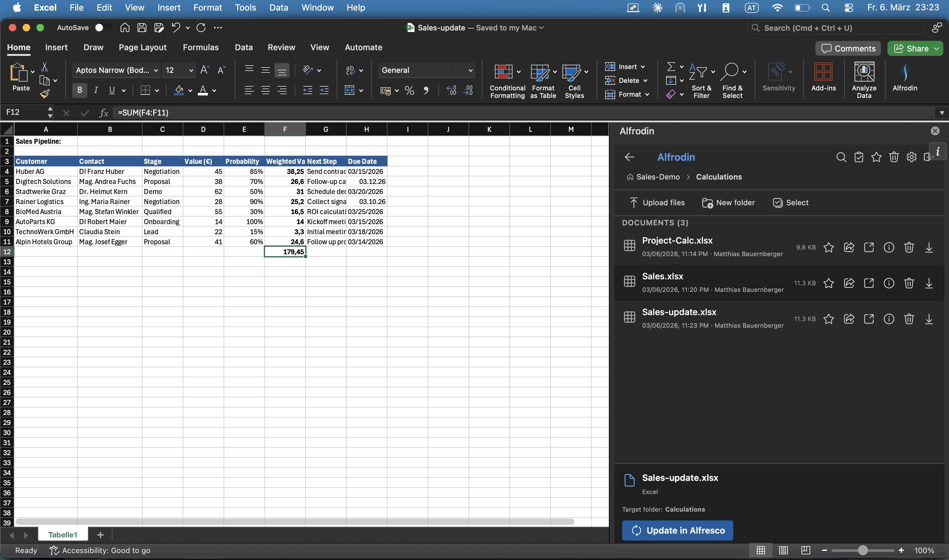Open Alfrodin panel settings gear
The width and height of the screenshot is (949, 560).
tap(911, 157)
